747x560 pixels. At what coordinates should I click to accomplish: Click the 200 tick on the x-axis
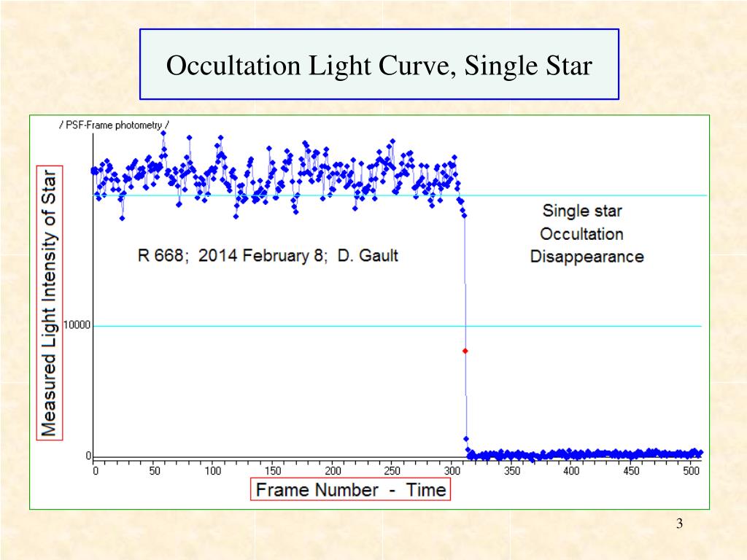pos(333,471)
